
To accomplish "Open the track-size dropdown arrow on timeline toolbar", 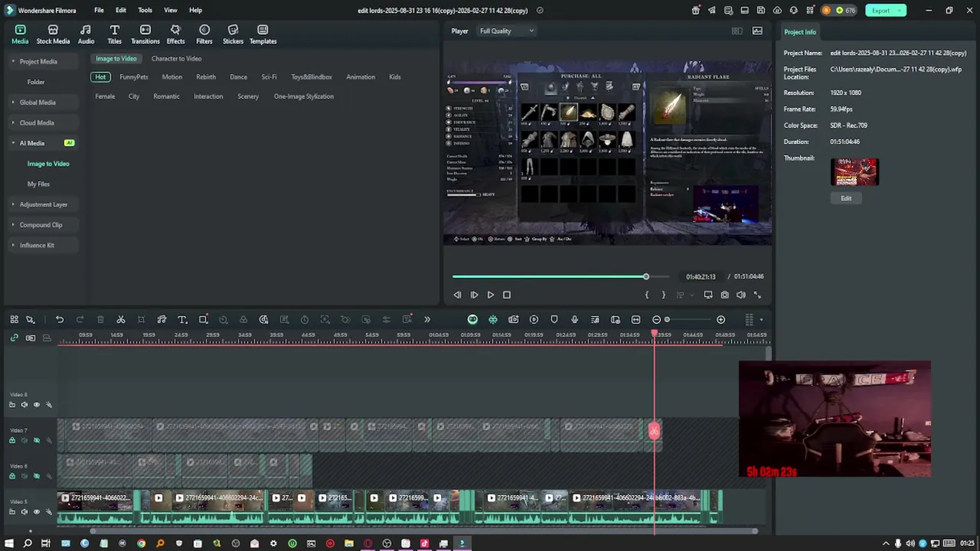I will [761, 320].
